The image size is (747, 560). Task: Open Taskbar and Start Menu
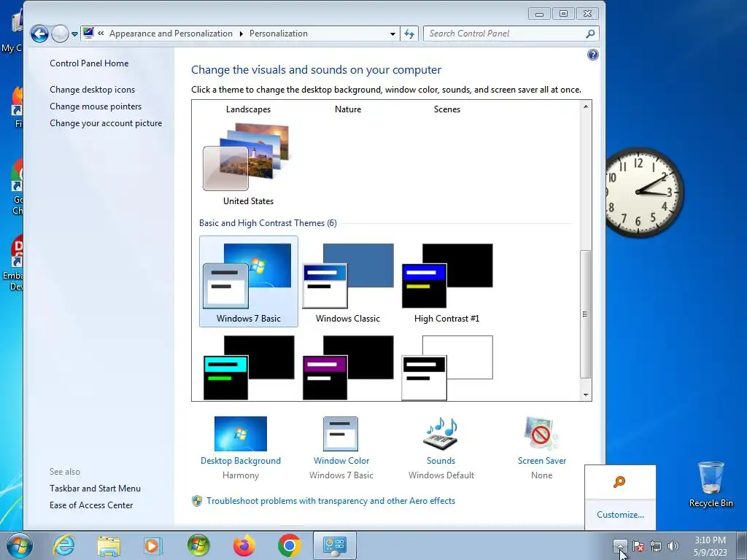click(96, 488)
